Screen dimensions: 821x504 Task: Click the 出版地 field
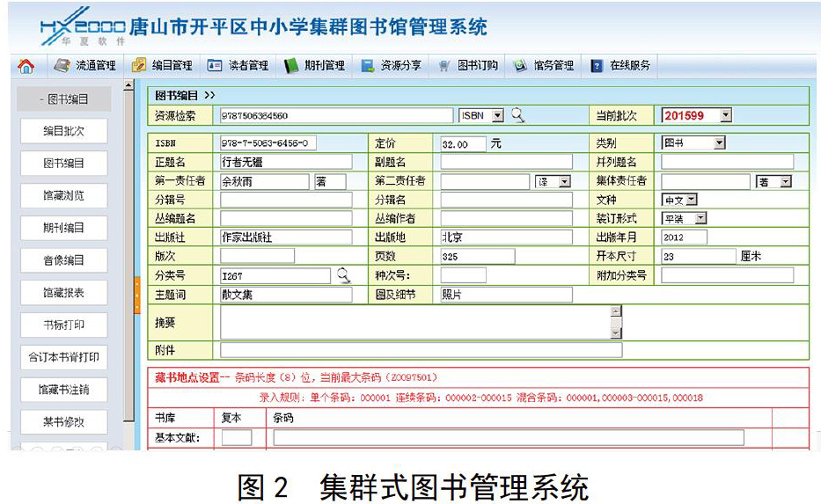point(506,237)
